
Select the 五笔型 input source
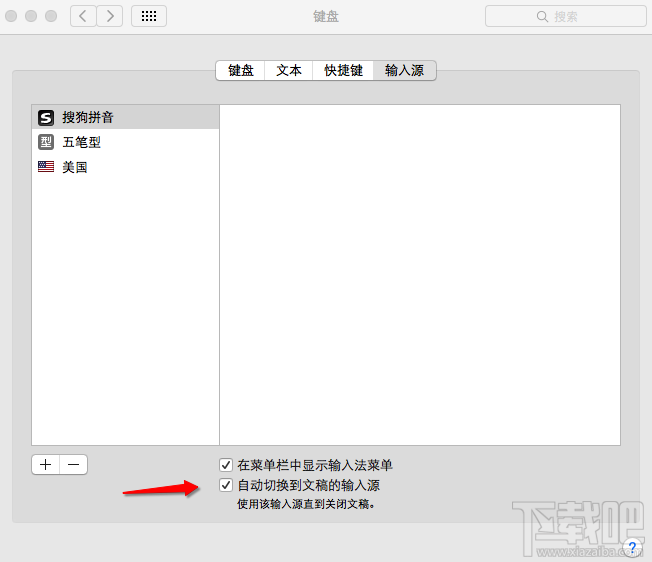[125, 142]
